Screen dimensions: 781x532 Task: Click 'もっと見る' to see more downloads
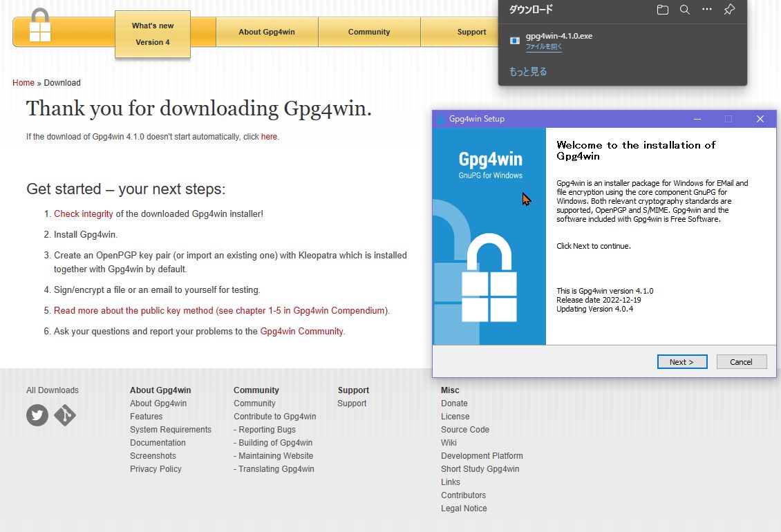[x=528, y=71]
